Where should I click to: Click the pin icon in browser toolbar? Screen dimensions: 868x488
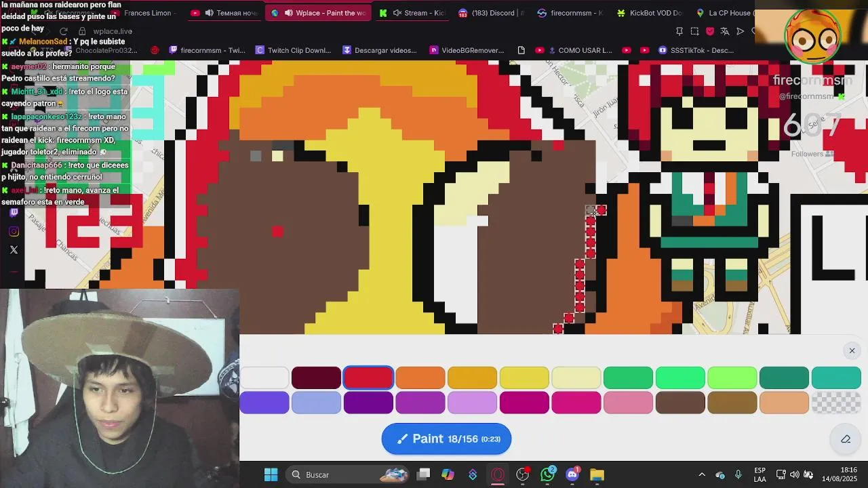click(679, 31)
